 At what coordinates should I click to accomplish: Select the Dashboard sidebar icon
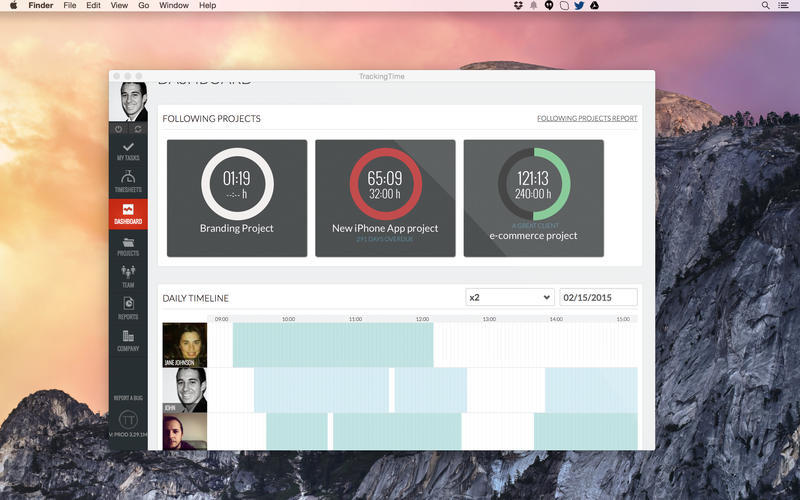coord(128,214)
